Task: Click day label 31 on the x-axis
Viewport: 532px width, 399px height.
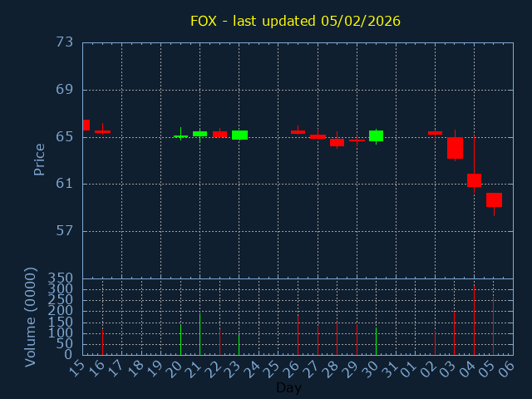Action: [392, 369]
